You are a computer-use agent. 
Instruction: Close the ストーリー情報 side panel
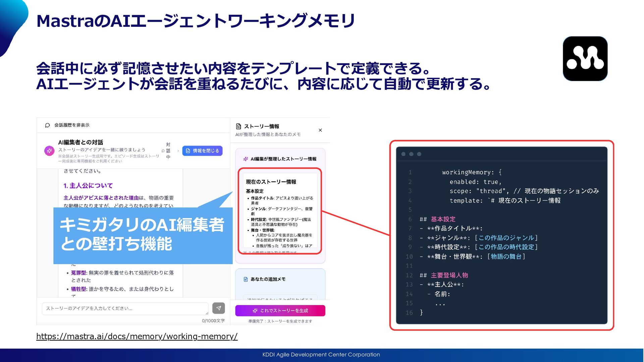[x=320, y=130]
